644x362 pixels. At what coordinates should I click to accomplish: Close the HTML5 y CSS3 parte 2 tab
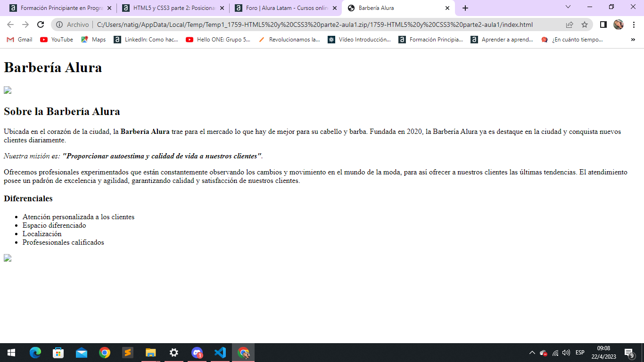click(222, 8)
